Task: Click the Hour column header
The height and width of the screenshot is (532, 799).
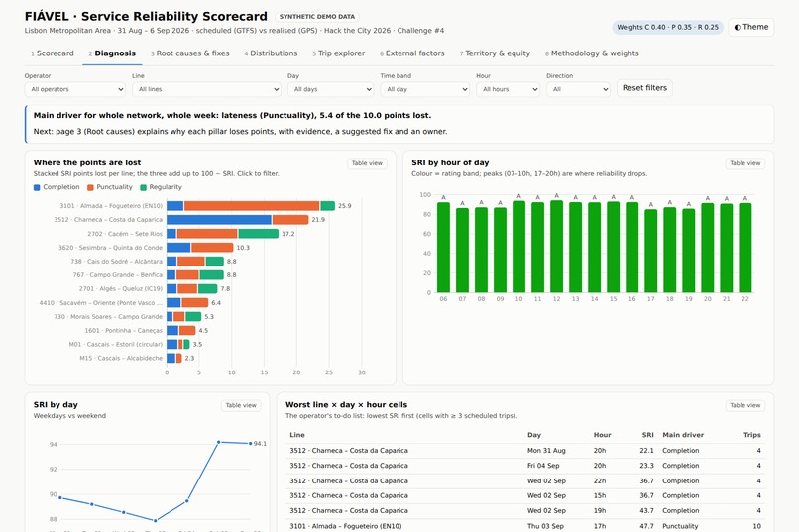Action: (x=602, y=435)
